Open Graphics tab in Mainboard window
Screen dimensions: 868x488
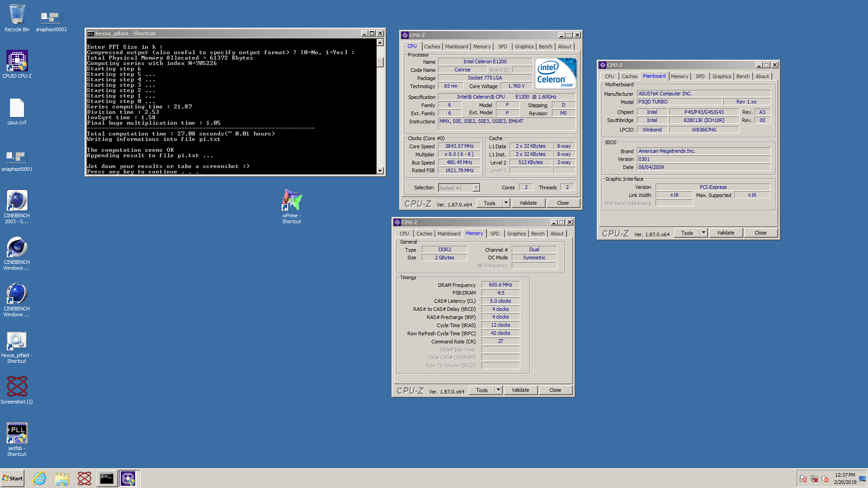point(722,76)
